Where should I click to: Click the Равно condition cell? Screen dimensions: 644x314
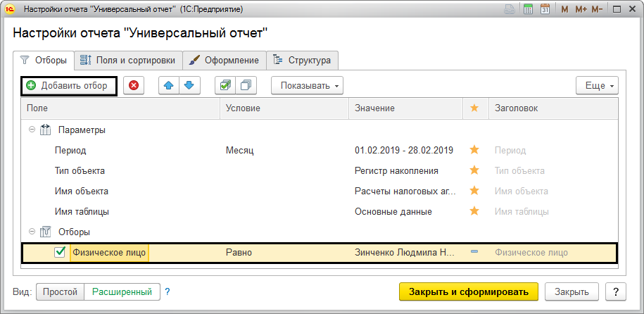[x=239, y=253]
